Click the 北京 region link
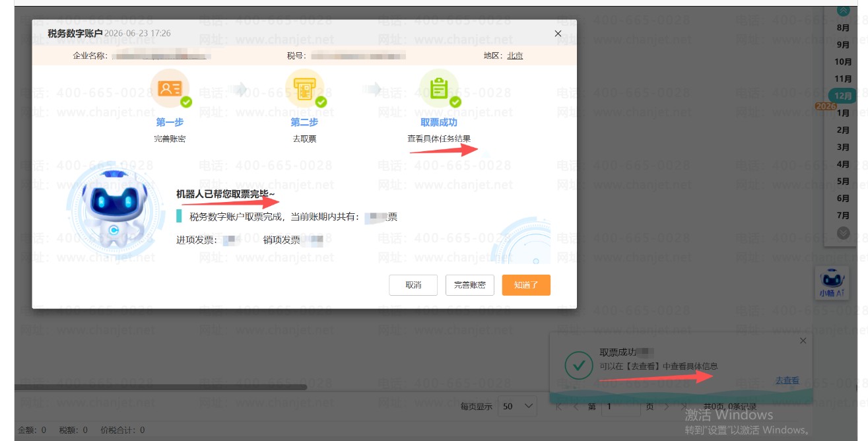 [x=515, y=55]
